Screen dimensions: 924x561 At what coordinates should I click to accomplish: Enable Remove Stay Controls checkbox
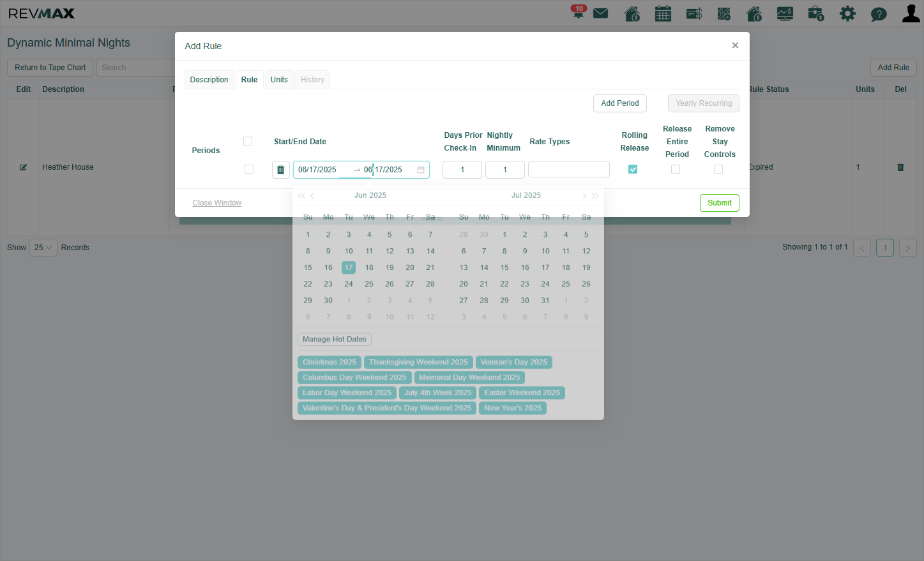[x=718, y=169]
